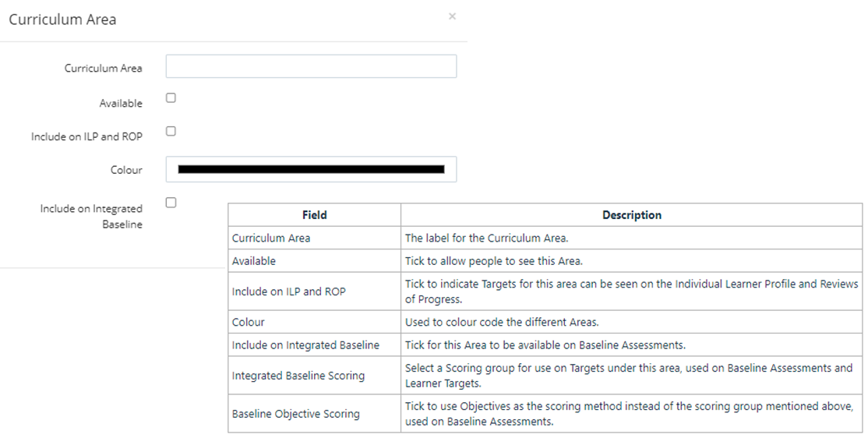This screenshot has height=438, width=868.
Task: Select the Baseline Objective Scoring cell
Action: point(315,413)
